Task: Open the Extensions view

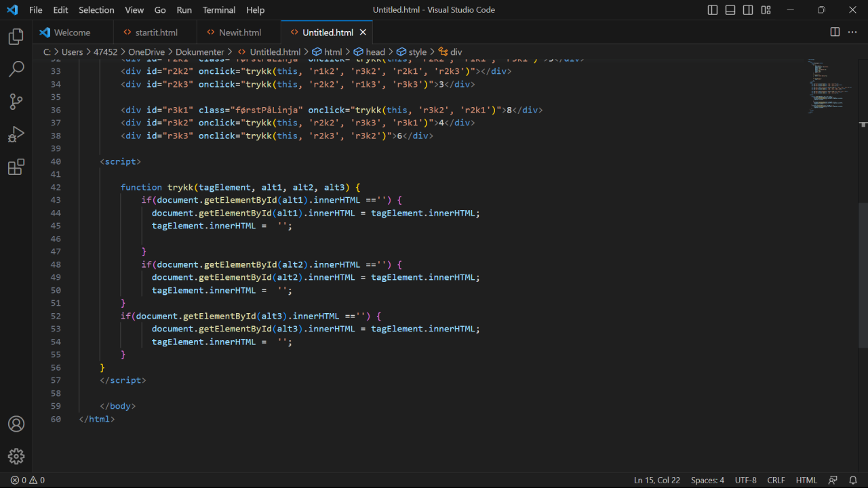Action: point(16,167)
